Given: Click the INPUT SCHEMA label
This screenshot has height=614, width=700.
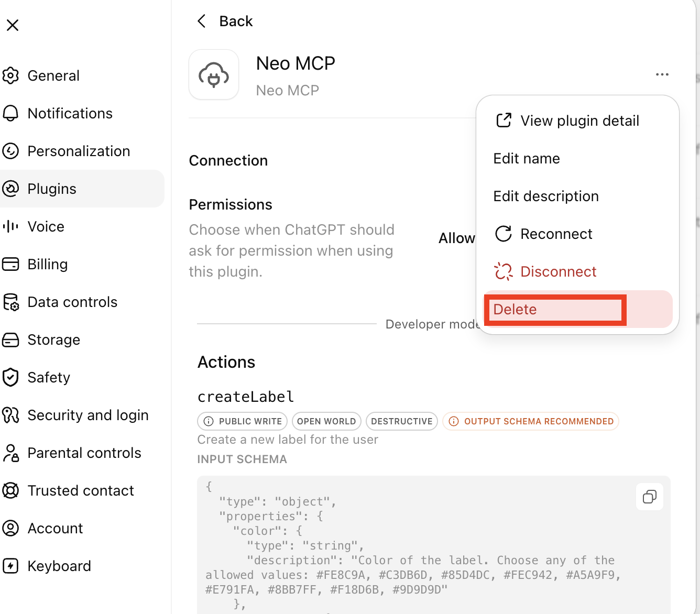Looking at the screenshot, I should point(242,459).
